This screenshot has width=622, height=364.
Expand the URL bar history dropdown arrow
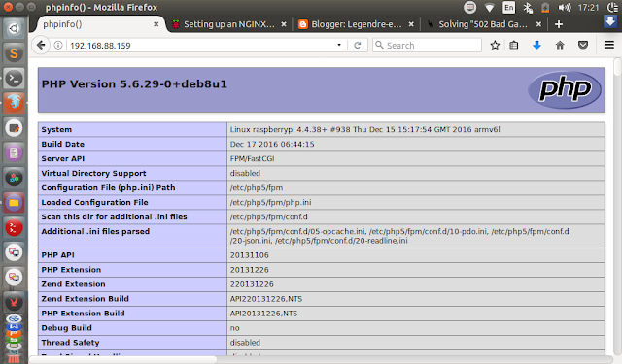(x=339, y=46)
